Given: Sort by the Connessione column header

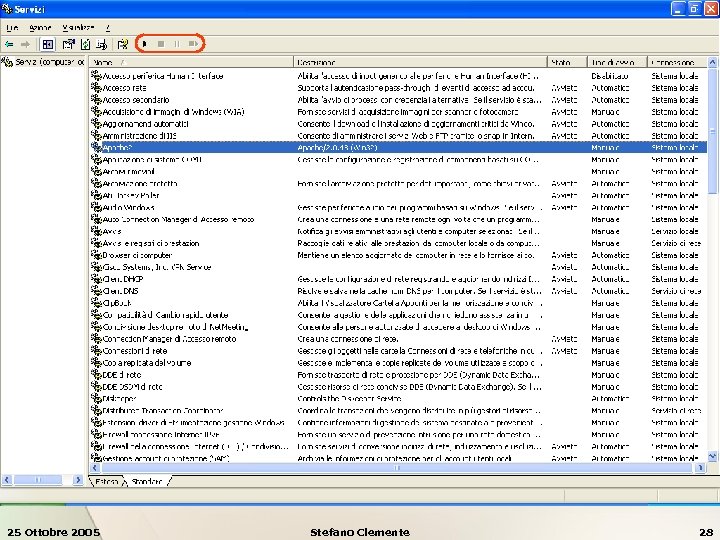Looking at the screenshot, I should pos(677,62).
